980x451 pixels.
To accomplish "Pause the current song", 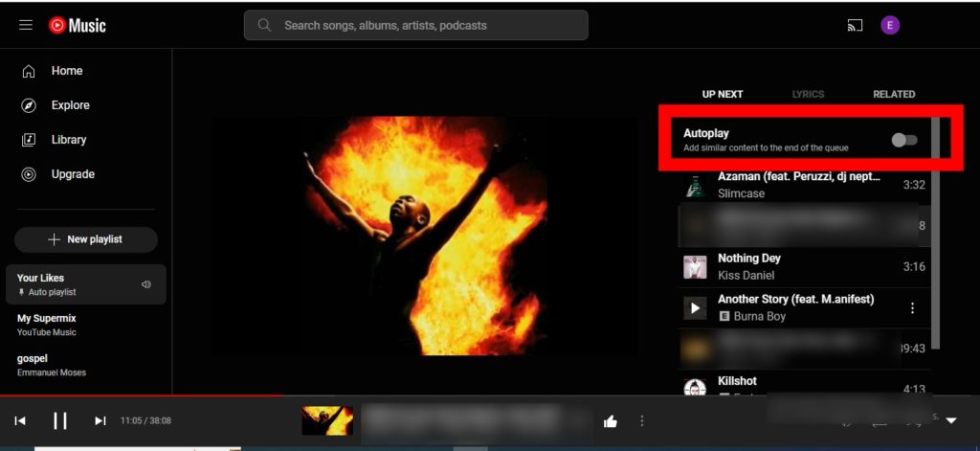I will (x=60, y=420).
